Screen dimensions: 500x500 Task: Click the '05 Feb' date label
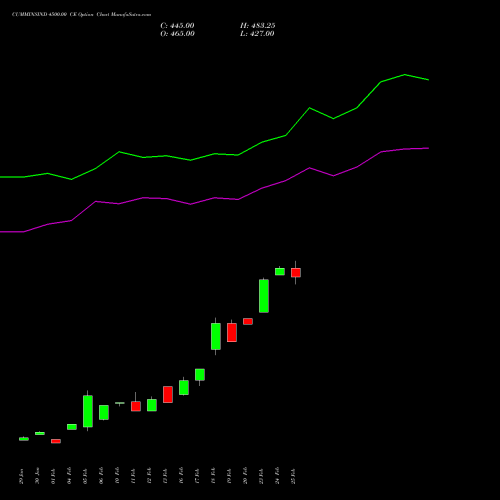pyautogui.click(x=85, y=476)
